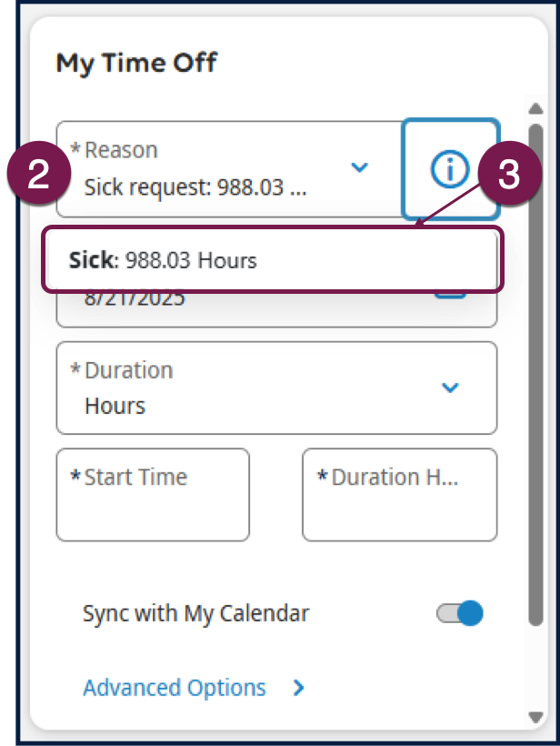Select the Sick: 988.03 Hours balance popup
The image size is (560, 746).
(x=271, y=261)
